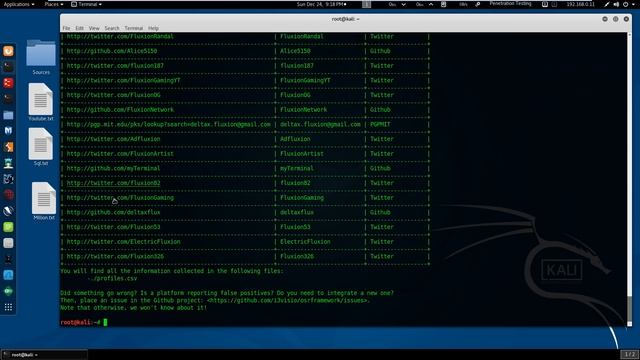Click the workspace 1/2 switcher at bottom-right
The width and height of the screenshot is (640, 360).
pyautogui.click(x=629, y=354)
